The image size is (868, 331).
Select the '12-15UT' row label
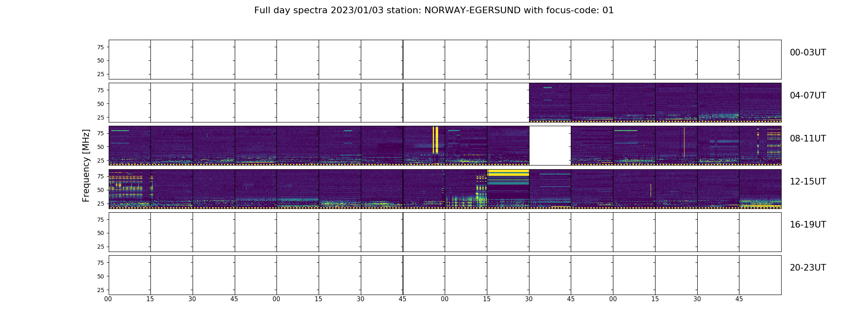808,182
